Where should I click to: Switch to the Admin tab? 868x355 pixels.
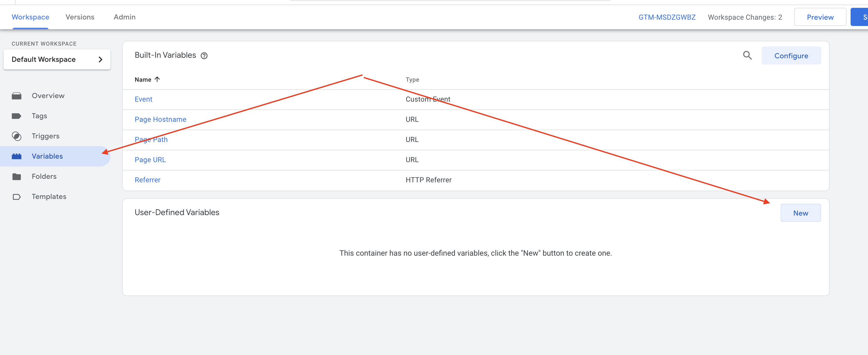pyautogui.click(x=125, y=17)
